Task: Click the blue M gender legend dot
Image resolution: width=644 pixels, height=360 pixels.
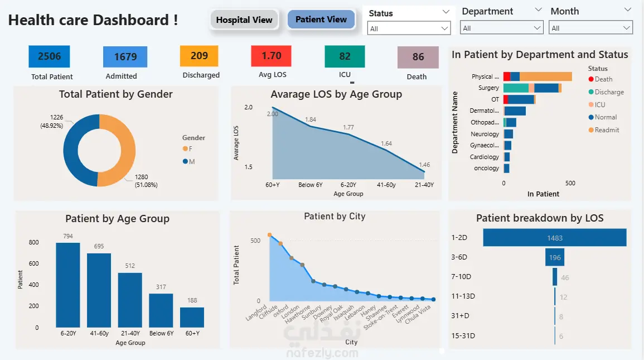Action: (x=186, y=161)
